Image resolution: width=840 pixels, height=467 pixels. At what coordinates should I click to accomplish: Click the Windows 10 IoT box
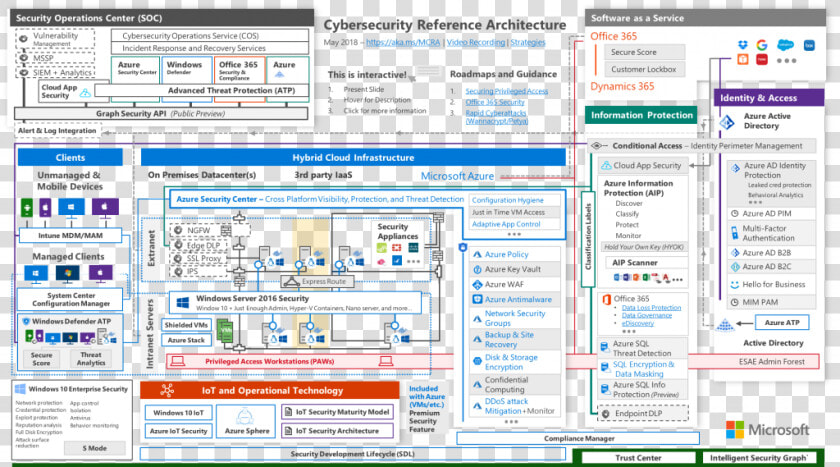coord(178,413)
